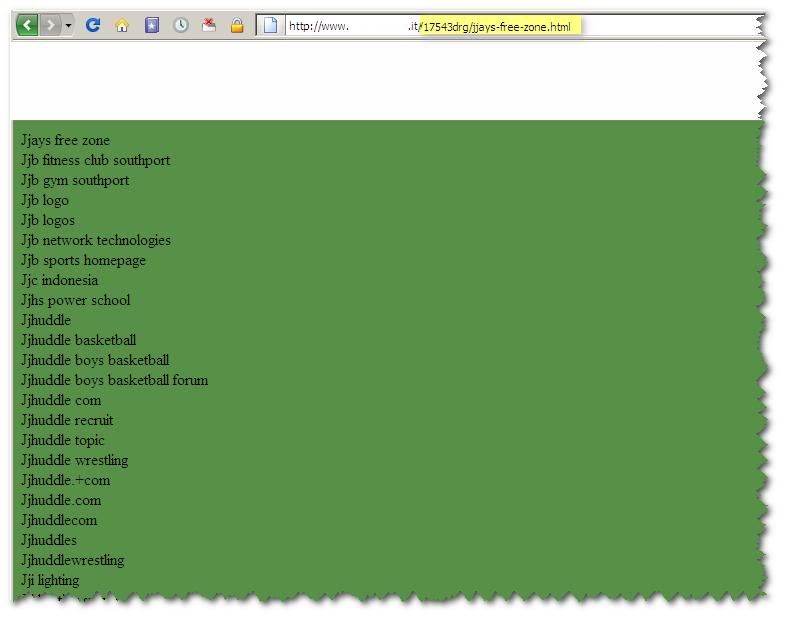The height and width of the screenshot is (619, 785).
Task: Reload the page with the refresh icon
Action: (x=93, y=25)
